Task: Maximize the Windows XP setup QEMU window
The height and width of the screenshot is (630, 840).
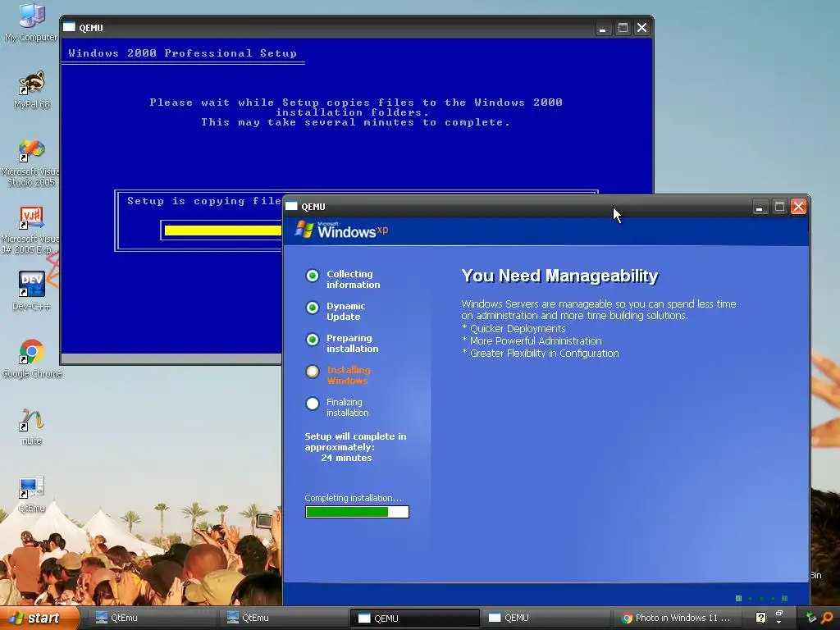Action: pyautogui.click(x=779, y=207)
